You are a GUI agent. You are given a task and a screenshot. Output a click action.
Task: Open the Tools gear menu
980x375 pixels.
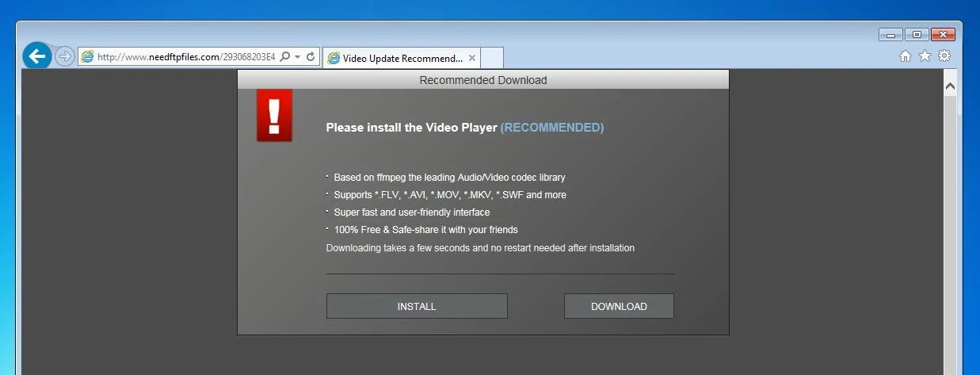point(944,56)
